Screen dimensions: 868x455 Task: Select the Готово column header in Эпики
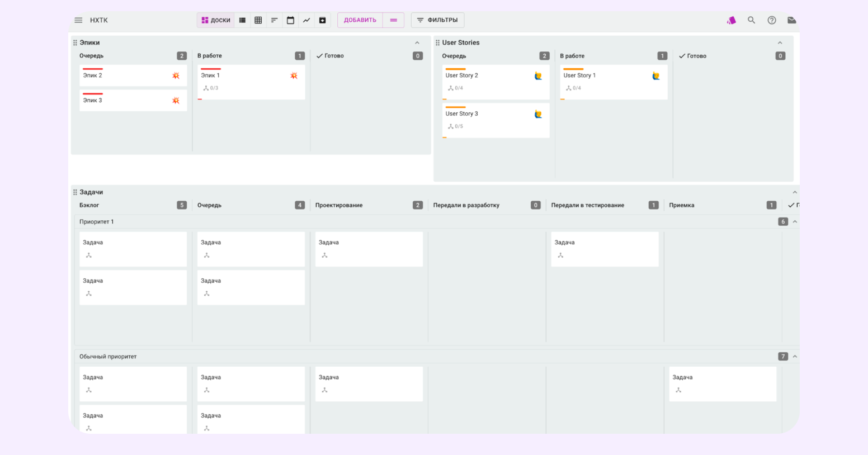[330, 56]
